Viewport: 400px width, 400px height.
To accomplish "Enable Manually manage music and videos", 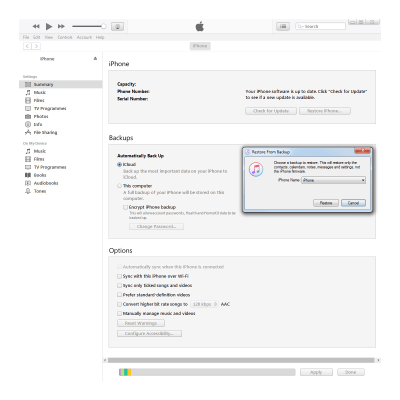I will (x=119, y=314).
